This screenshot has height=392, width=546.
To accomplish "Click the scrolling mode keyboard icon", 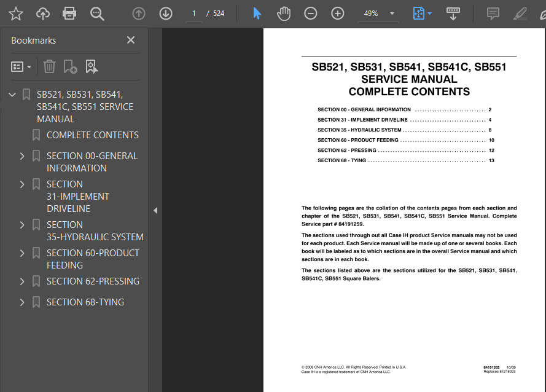I will click(453, 14).
